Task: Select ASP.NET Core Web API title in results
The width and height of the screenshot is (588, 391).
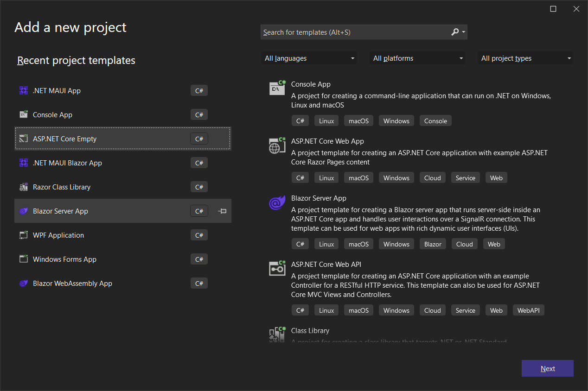Action: click(x=326, y=265)
